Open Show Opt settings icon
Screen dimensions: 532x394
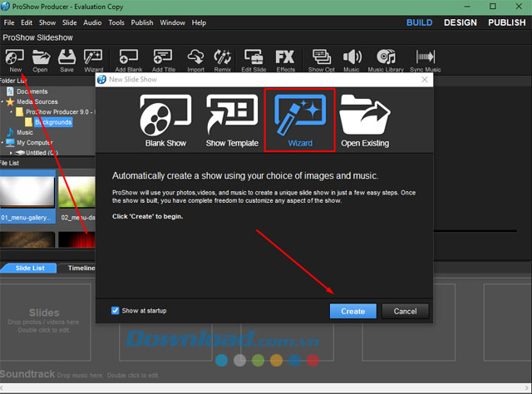322,61
